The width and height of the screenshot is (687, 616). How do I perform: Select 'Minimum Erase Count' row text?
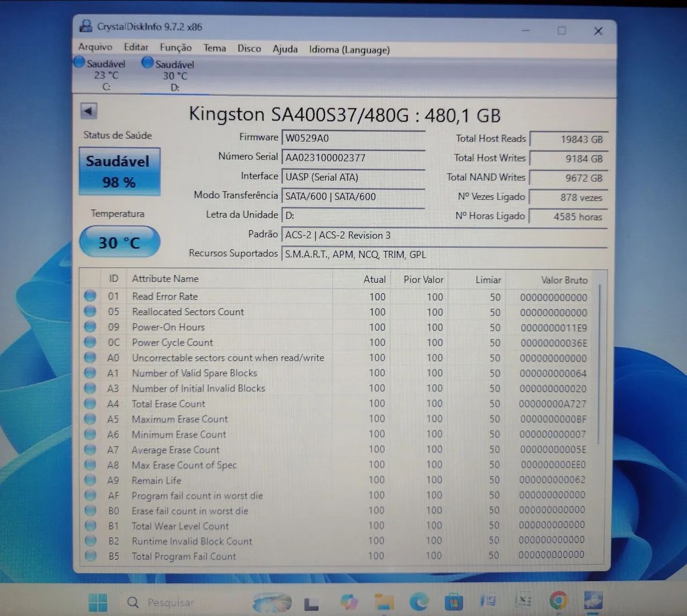coord(179,434)
